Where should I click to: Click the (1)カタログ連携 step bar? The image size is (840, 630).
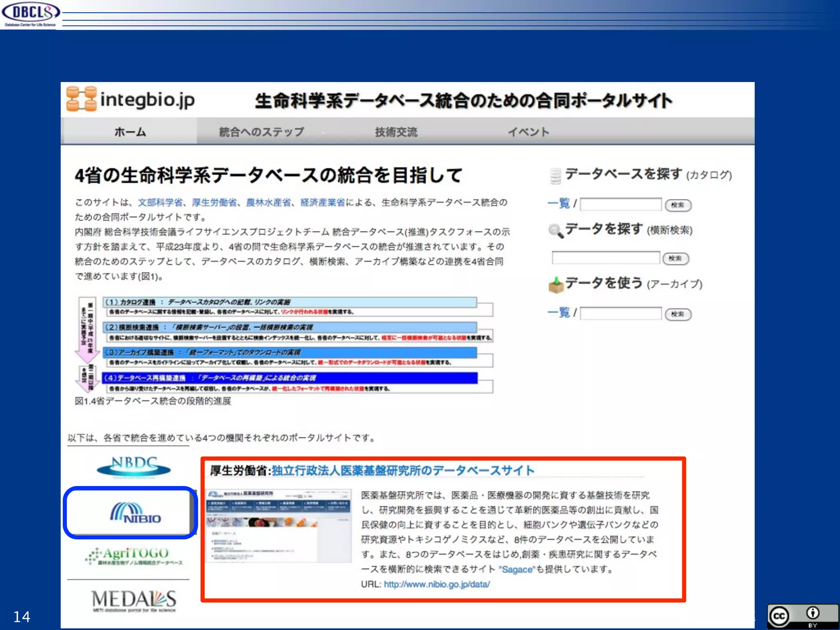[x=290, y=302]
